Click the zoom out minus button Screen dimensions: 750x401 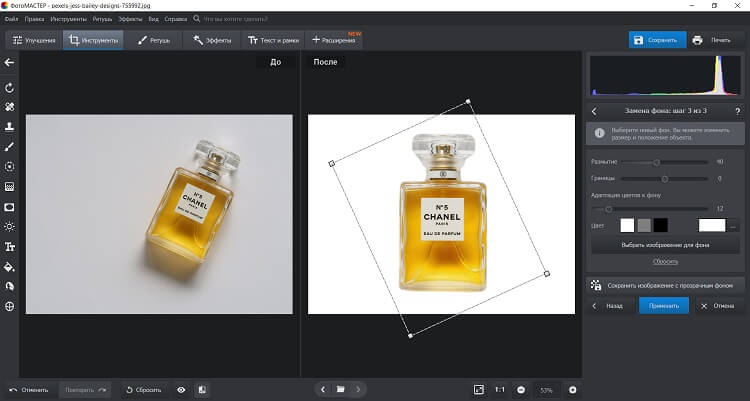[x=522, y=389]
